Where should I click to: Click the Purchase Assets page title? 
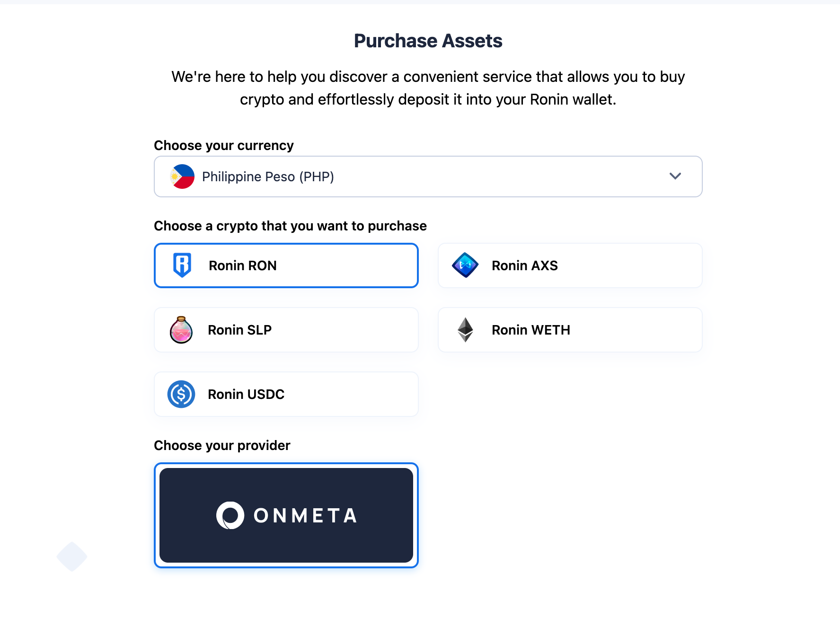click(427, 41)
